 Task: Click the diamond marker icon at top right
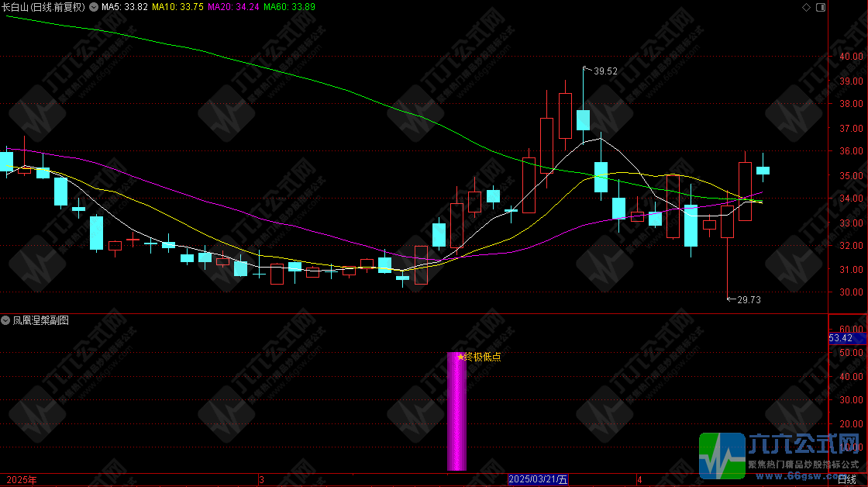[805, 7]
